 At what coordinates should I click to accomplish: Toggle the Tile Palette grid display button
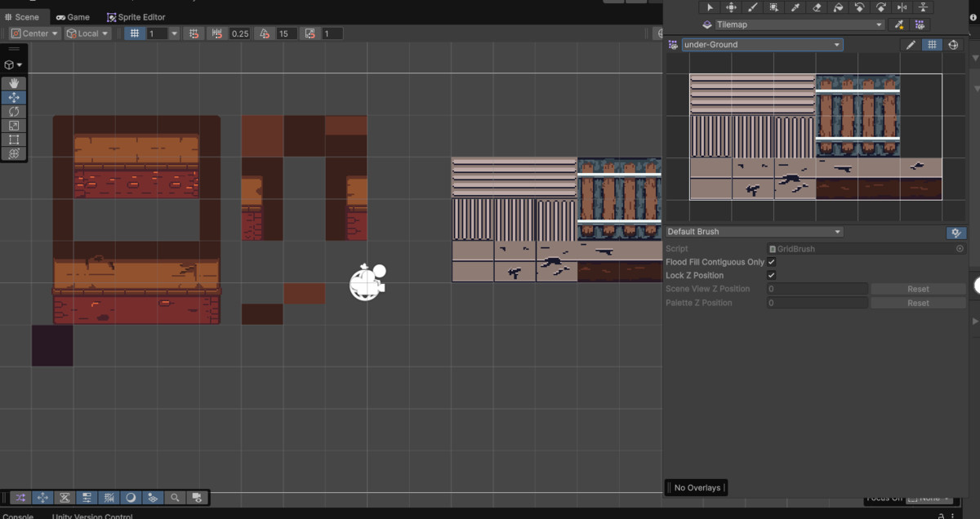pos(932,45)
